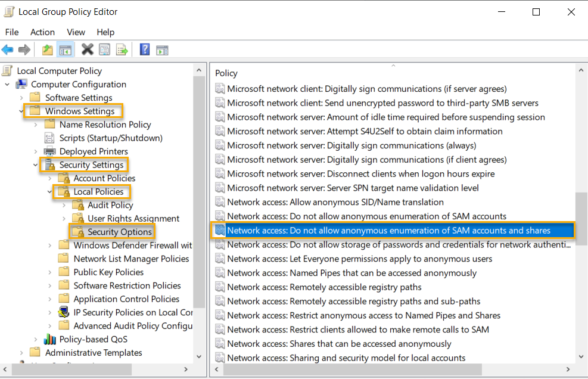Select the Security Options tree item
This screenshot has width=588, height=379.
pyautogui.click(x=121, y=231)
